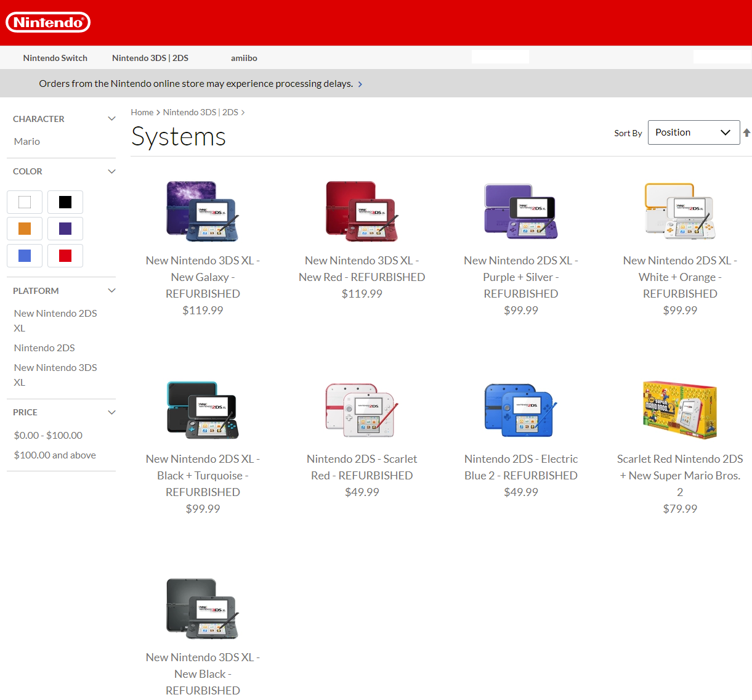752x700 pixels.
Task: Filter by New Nintendo 3DS XL platform
Action: (55, 375)
